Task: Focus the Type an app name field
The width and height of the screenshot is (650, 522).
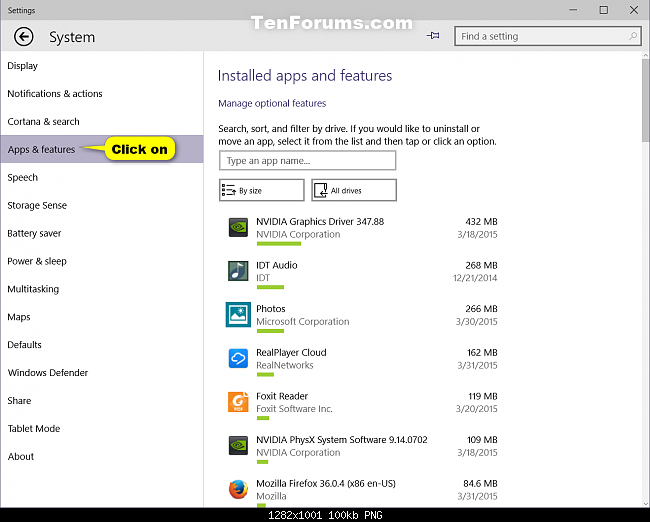Action: tap(307, 160)
